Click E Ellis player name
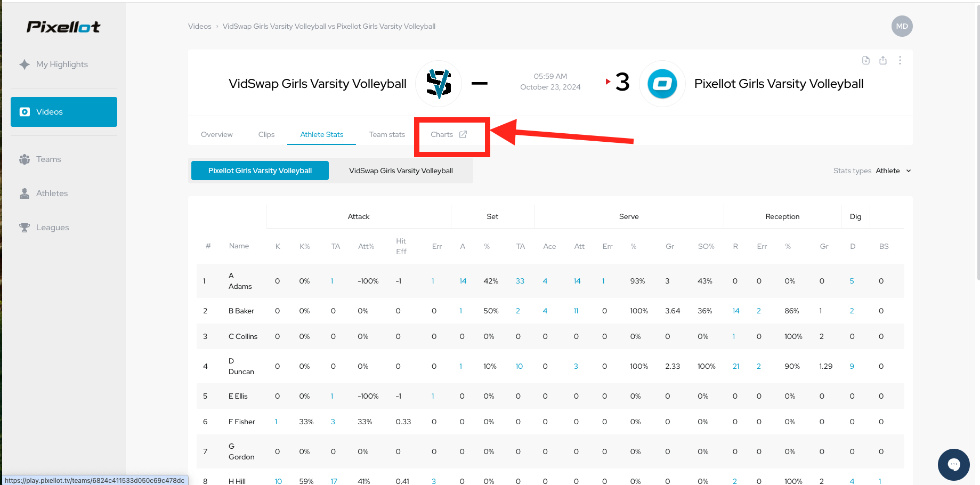 click(238, 396)
